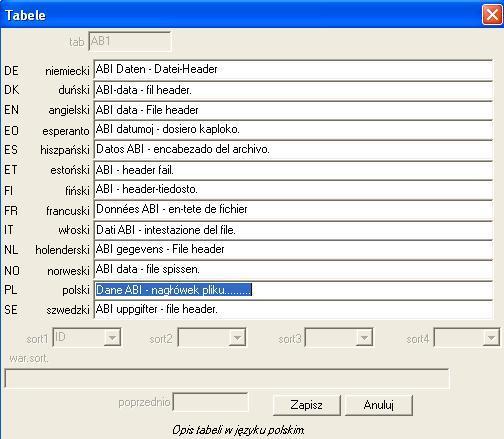Close the Tabele dialog window
Viewport: 504px width, 439px height.
pyautogui.click(x=492, y=15)
